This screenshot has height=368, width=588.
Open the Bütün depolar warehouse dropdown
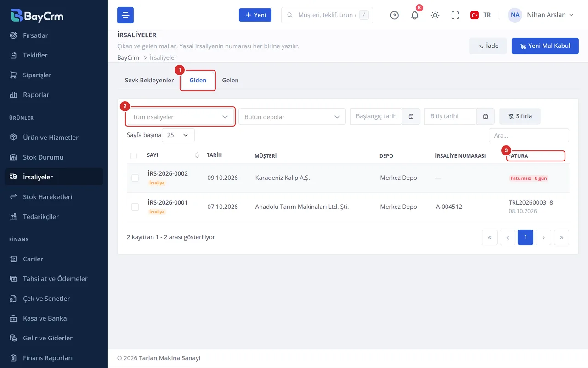point(292,117)
